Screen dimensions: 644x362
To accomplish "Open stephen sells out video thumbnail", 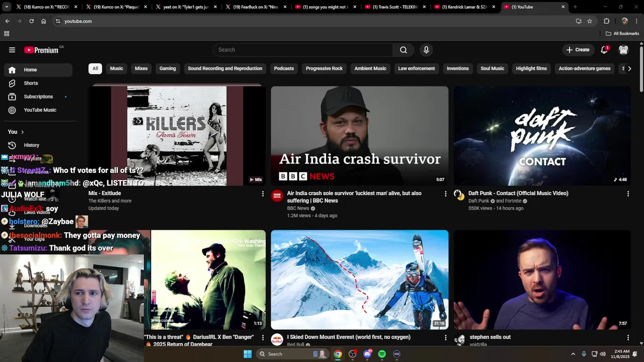I will pyautogui.click(x=542, y=280).
